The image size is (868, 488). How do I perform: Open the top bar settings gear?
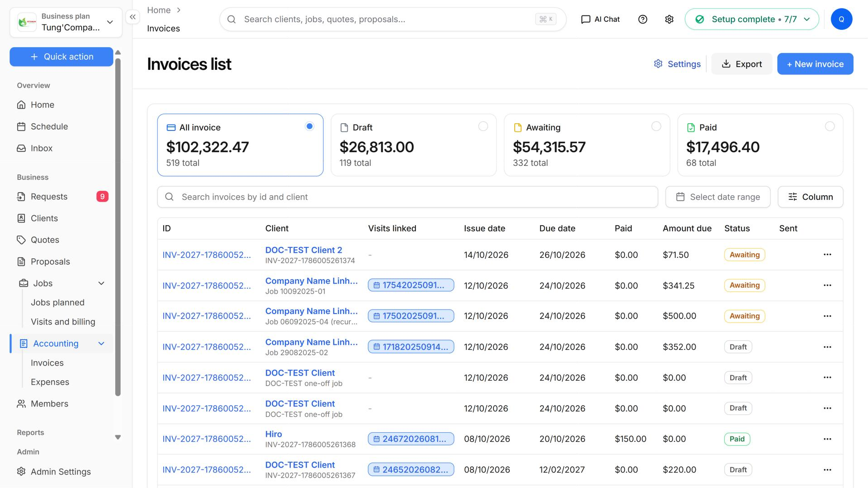point(669,19)
